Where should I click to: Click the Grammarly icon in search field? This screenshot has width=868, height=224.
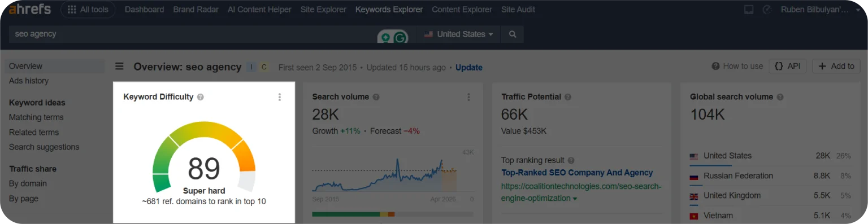tap(400, 38)
